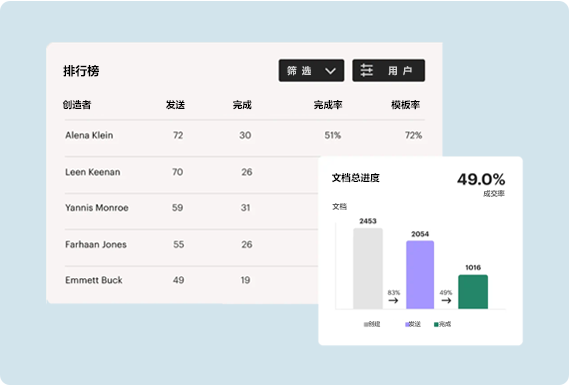
Task: Click the 文档 axis label
Action: pos(339,207)
